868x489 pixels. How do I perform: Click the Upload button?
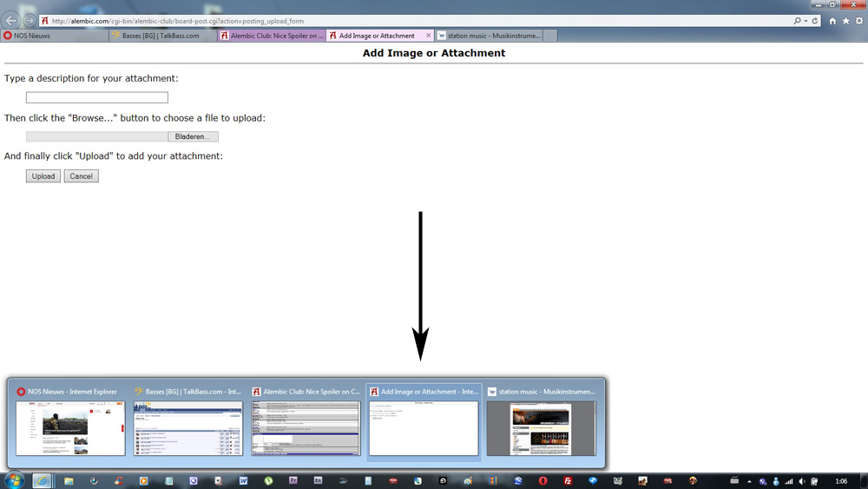pos(43,176)
